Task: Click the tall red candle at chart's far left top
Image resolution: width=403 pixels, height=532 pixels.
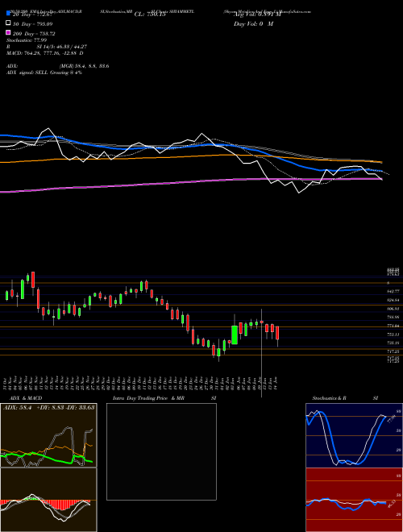Action: point(33,279)
